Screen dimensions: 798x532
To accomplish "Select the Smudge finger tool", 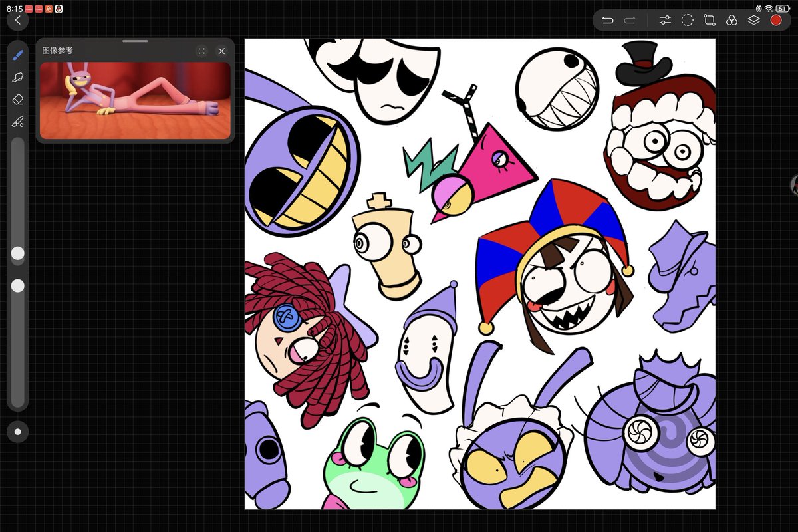I will pyautogui.click(x=17, y=78).
